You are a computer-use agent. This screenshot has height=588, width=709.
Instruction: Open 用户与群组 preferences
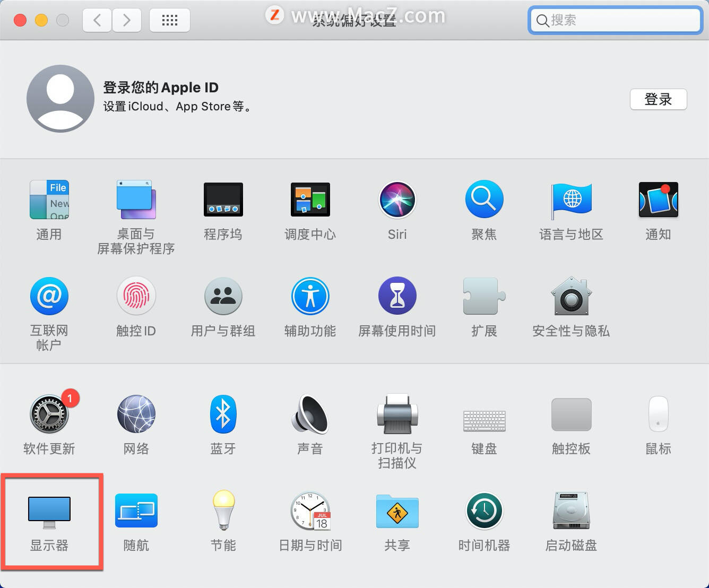coord(223,296)
